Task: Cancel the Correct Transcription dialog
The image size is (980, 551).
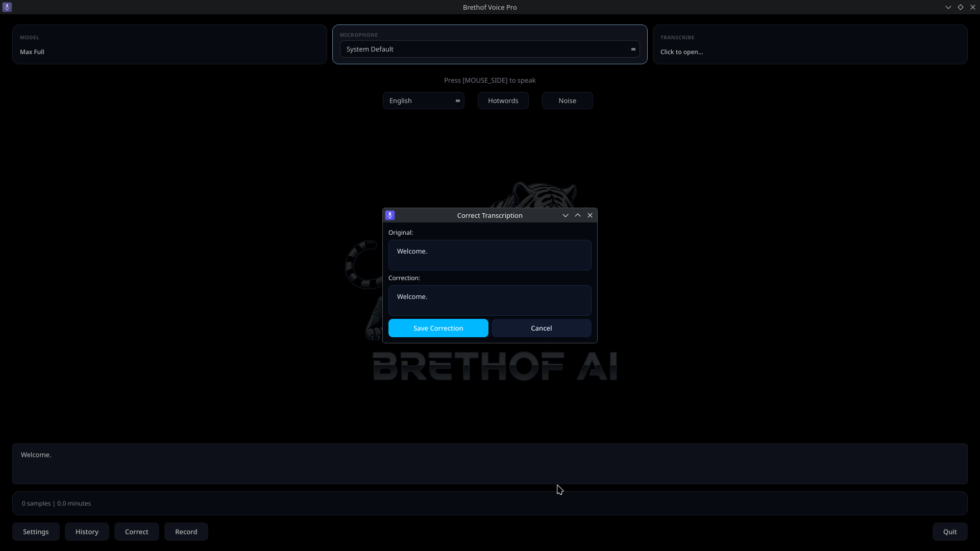Action: [541, 328]
